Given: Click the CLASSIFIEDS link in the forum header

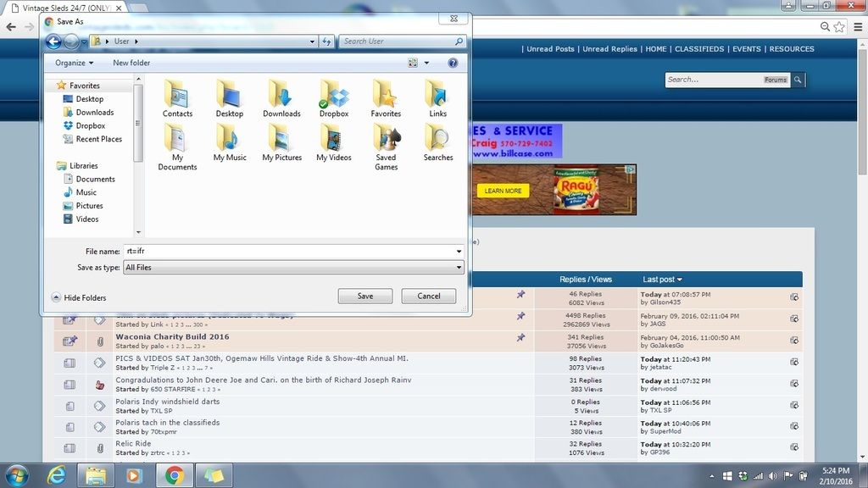Looking at the screenshot, I should (x=699, y=49).
